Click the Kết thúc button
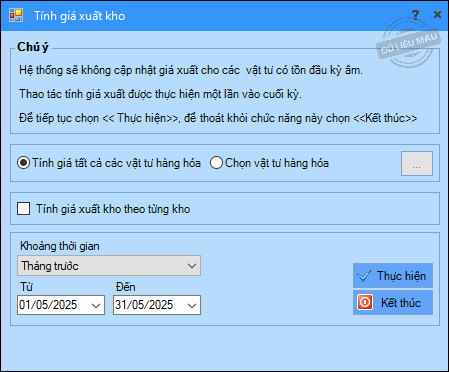This screenshot has width=449, height=372. click(x=393, y=303)
